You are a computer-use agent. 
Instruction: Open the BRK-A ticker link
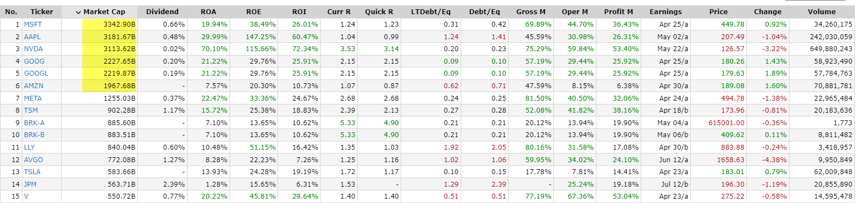(x=34, y=123)
